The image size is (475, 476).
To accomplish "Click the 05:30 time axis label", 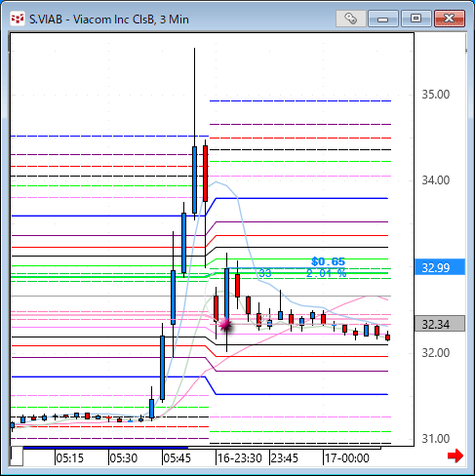I will (124, 458).
